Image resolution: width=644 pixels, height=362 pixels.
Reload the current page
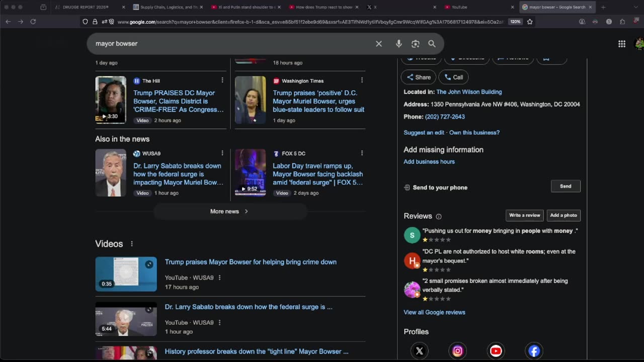click(33, 22)
